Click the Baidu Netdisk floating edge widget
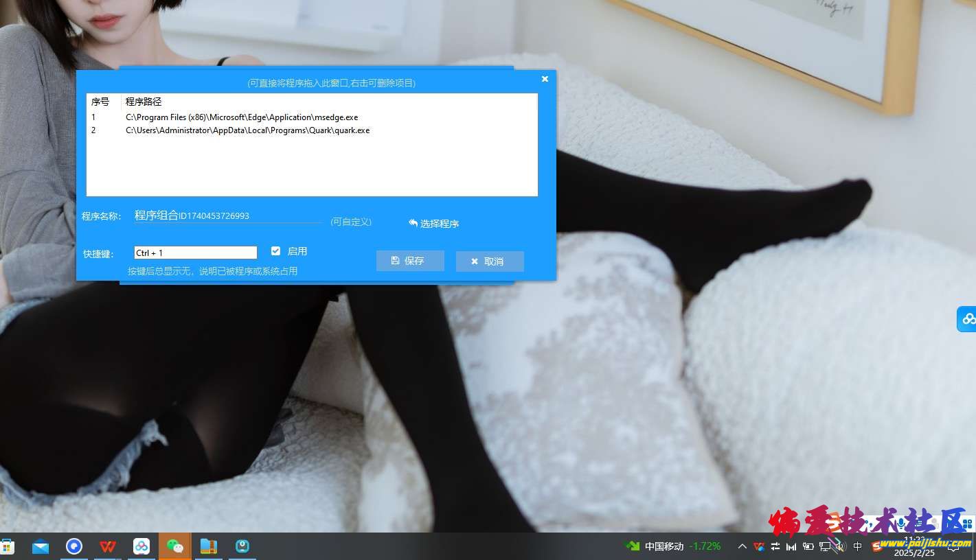The image size is (976, 560). 967,319
